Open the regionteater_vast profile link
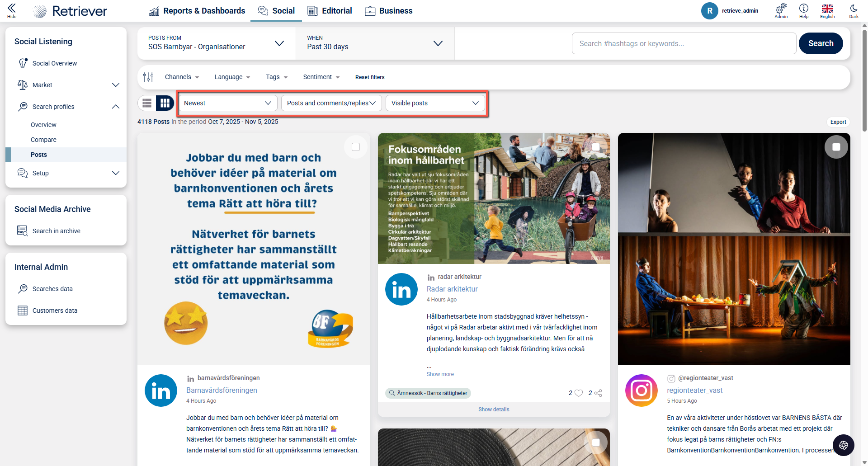The height and width of the screenshot is (466, 868). tap(694, 391)
